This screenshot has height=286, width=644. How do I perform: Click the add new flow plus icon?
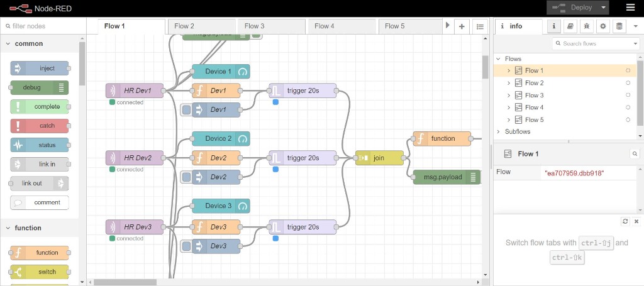[462, 26]
